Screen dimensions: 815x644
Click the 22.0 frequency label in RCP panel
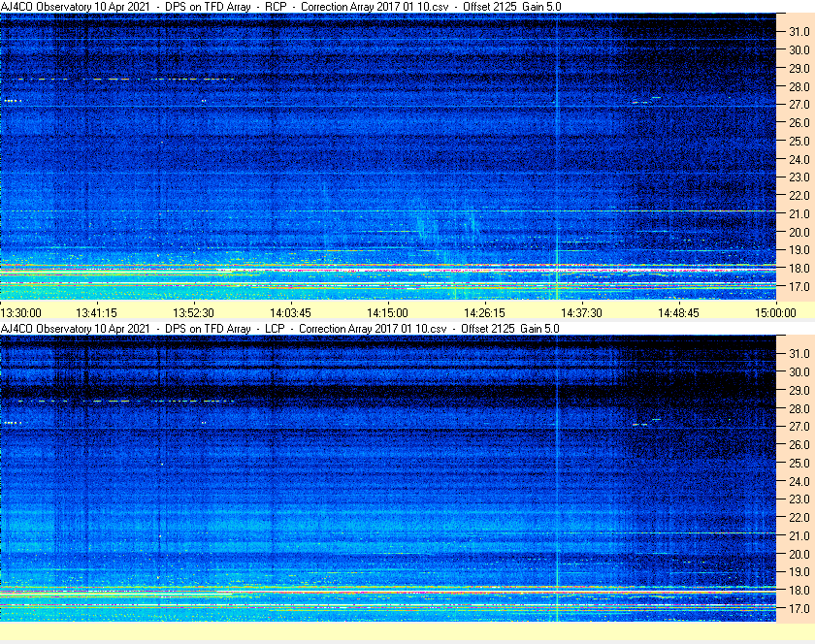tap(799, 196)
